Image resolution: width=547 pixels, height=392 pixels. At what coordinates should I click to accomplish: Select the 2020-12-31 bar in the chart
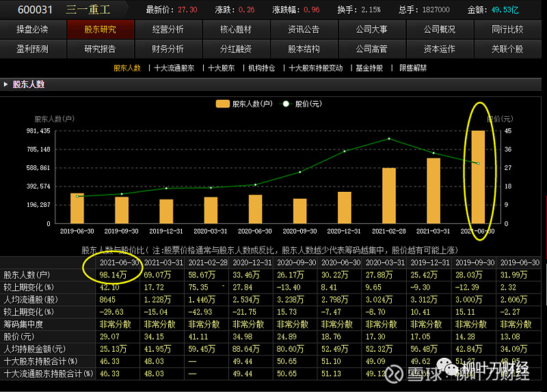point(345,208)
